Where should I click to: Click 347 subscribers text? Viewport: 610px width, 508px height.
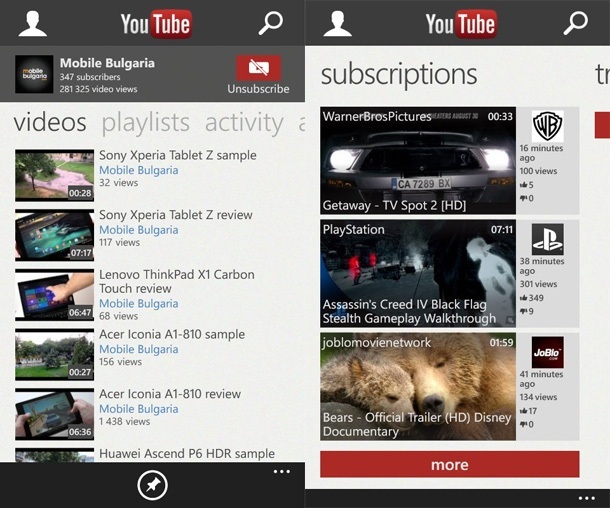[x=90, y=77]
